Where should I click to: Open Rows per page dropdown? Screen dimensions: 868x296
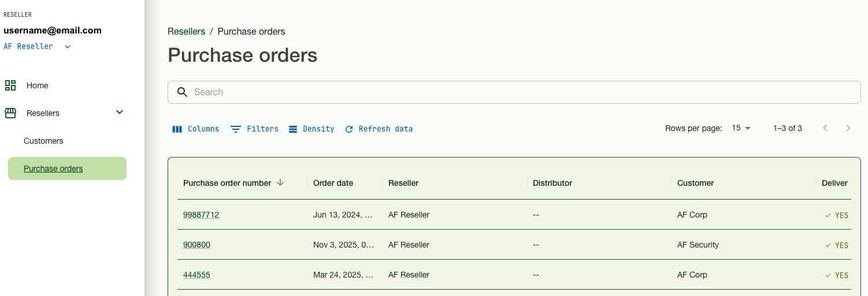[741, 128]
